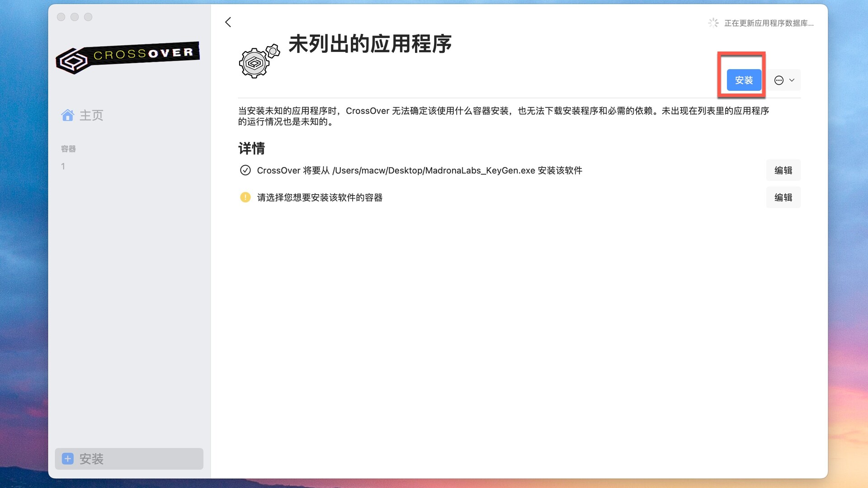868x488 pixels.
Task: Click the back arrow chevron
Action: click(228, 22)
